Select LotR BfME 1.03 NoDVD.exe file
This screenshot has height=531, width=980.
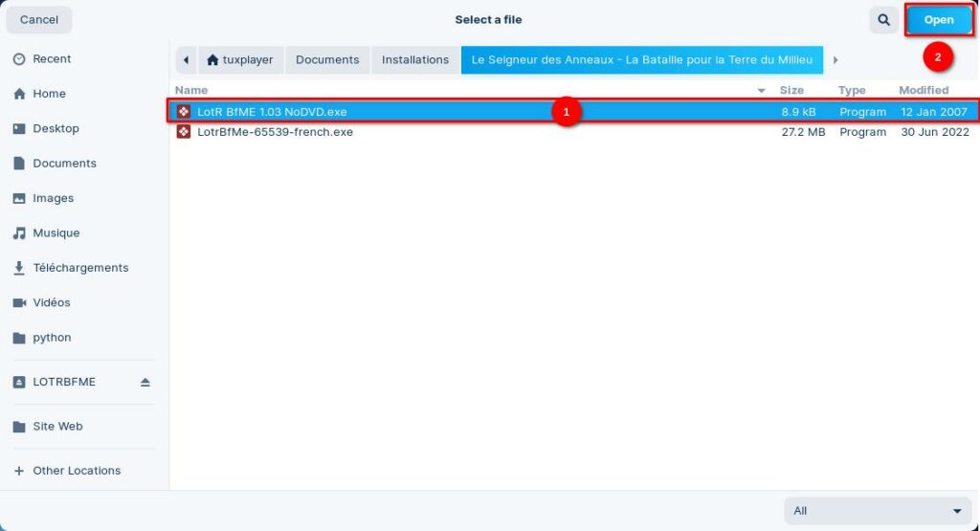[x=272, y=112]
